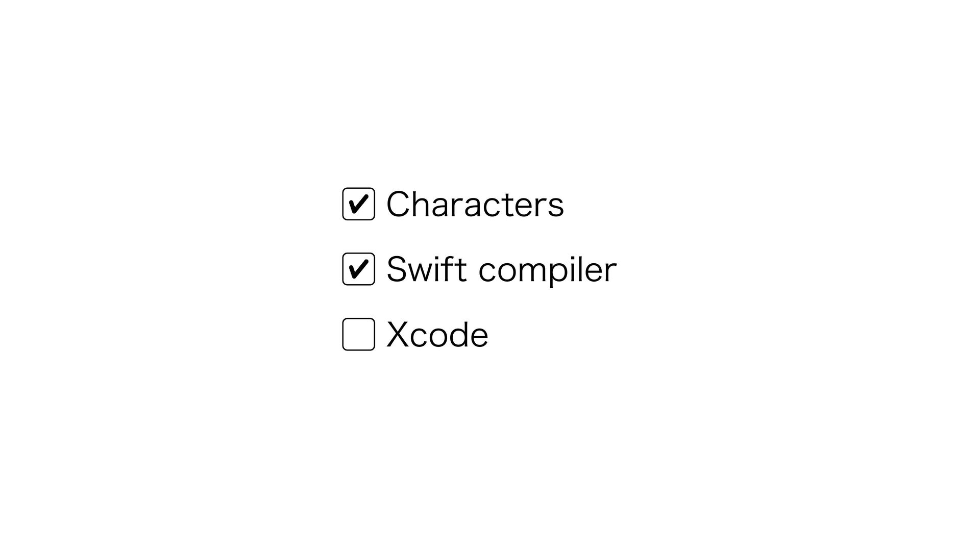Image resolution: width=980 pixels, height=551 pixels.
Task: Click the Xcode label text
Action: (437, 335)
